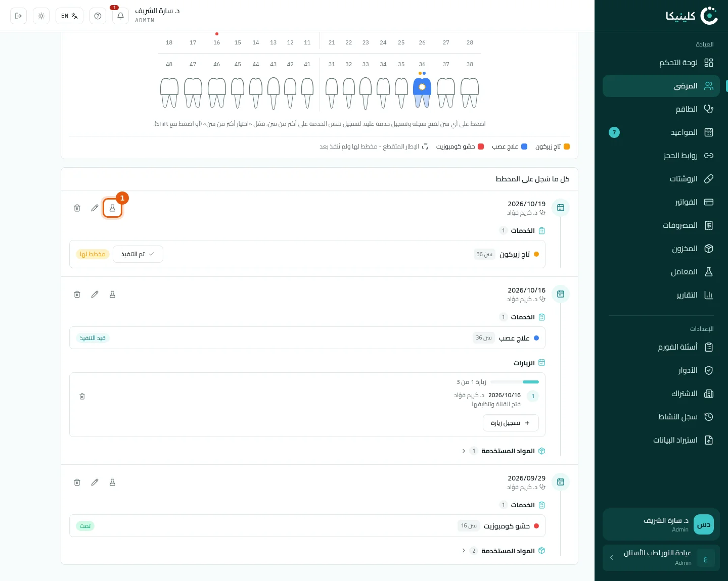Mark zirconia crown as executed (تم التنفيذ)
The height and width of the screenshot is (581, 728).
(138, 254)
